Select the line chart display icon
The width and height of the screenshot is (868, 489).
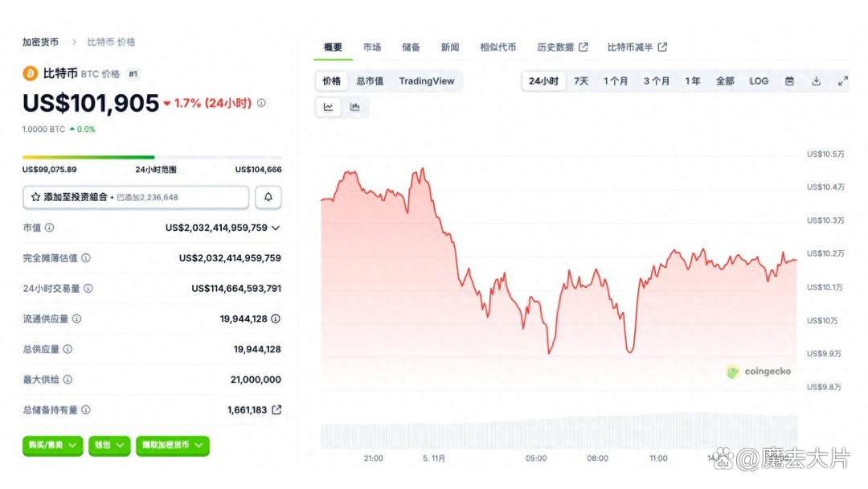(328, 106)
